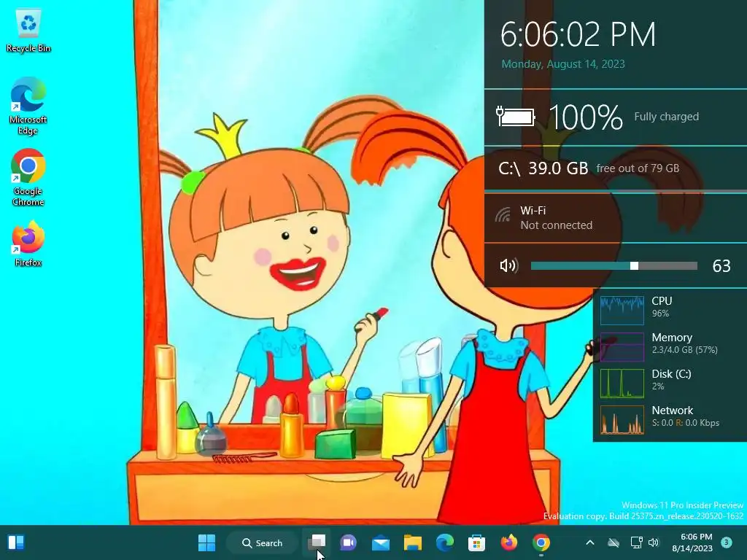The height and width of the screenshot is (560, 747).
Task: Open the taskbar clock showing 6:06 PM
Action: click(692, 542)
